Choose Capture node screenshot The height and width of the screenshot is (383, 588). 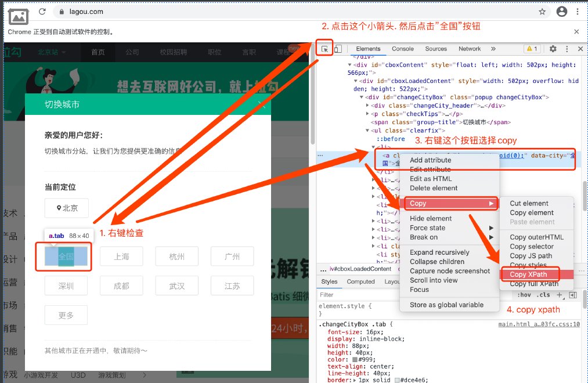tap(450, 271)
